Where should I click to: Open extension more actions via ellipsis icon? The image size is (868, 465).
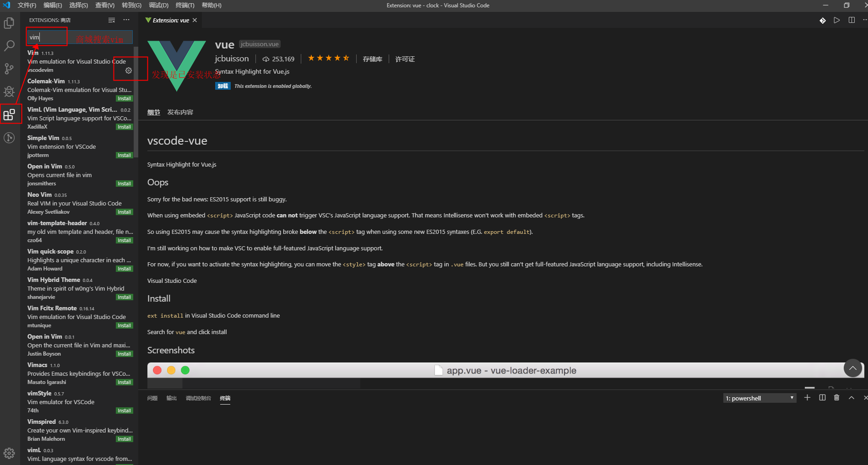126,20
